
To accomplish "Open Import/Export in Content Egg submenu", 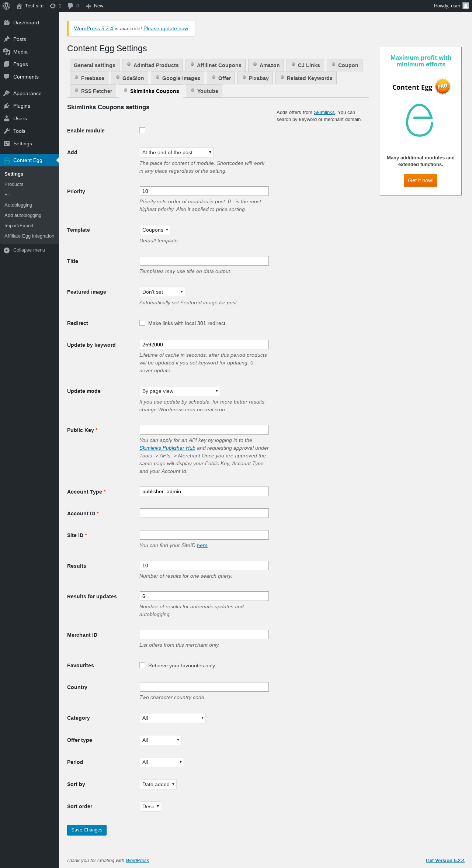I will coord(19,225).
